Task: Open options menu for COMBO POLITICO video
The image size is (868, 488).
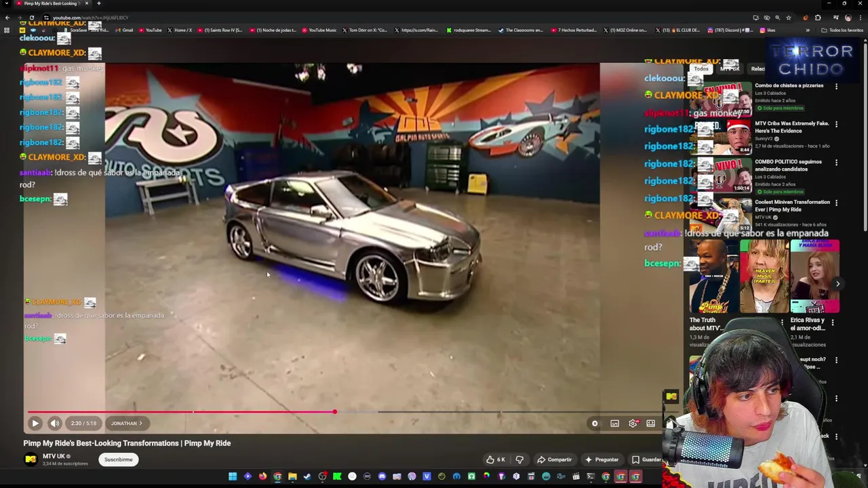Action: coord(836,163)
